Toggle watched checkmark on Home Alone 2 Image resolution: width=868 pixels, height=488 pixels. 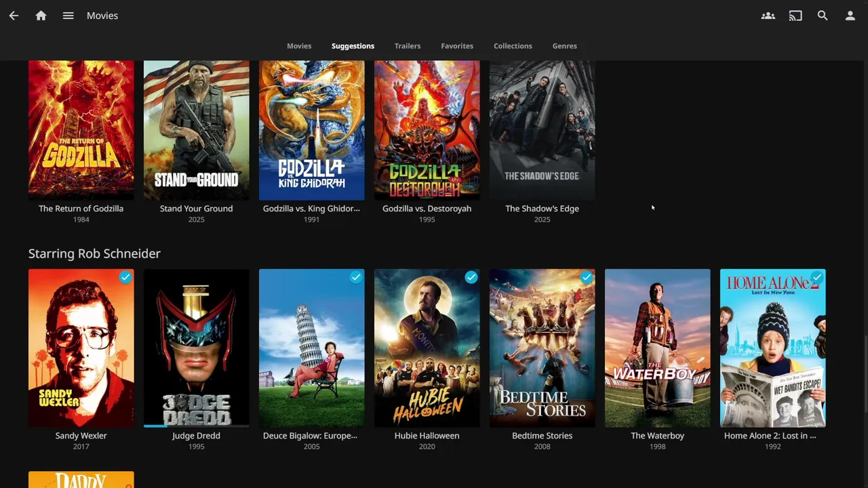(x=817, y=277)
